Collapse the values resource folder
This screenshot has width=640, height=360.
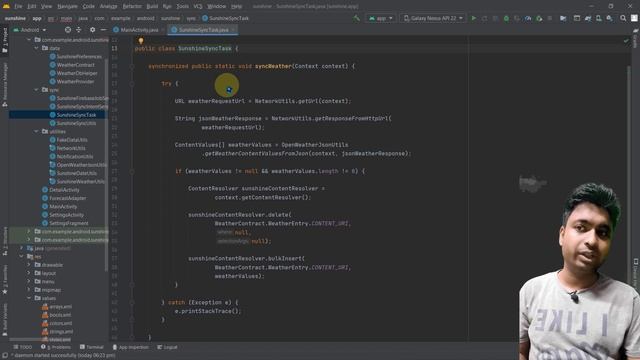tap(29, 298)
